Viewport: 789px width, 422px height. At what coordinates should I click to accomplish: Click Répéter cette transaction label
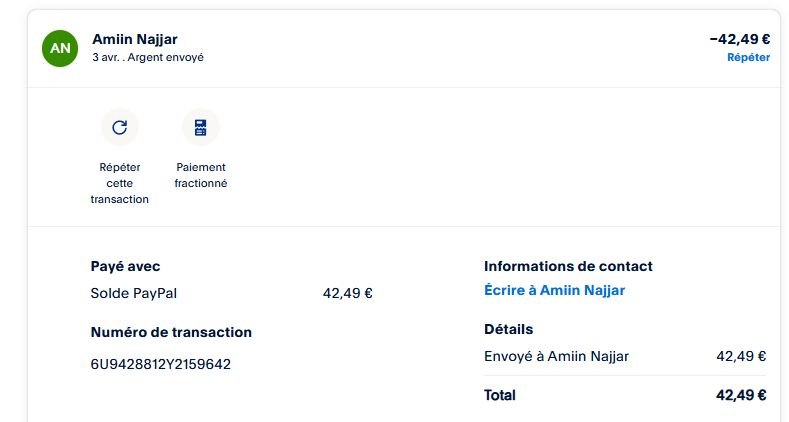click(120, 183)
